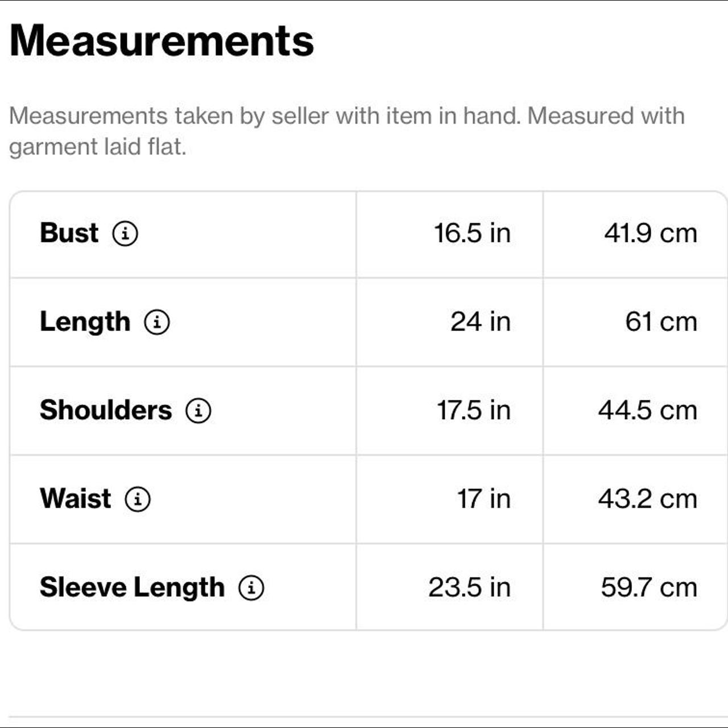
Task: Open the Bust info icon
Action: click(x=125, y=233)
